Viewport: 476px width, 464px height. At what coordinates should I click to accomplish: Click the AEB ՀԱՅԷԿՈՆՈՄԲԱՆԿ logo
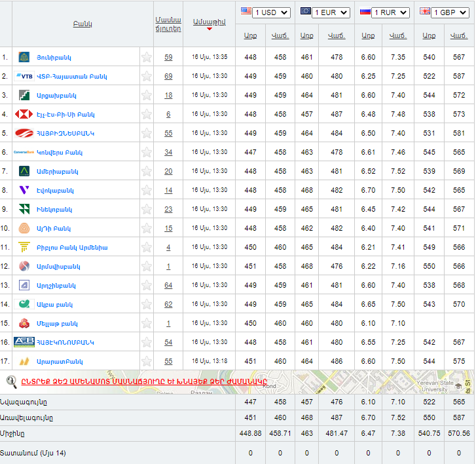click(24, 342)
